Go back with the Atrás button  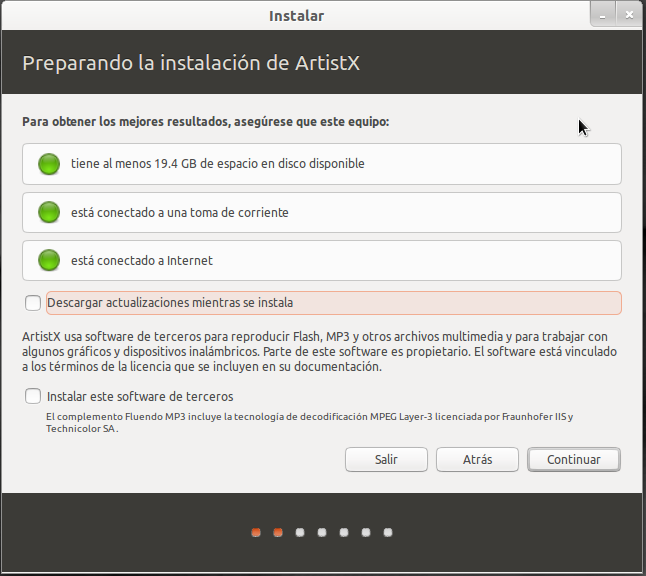click(477, 459)
